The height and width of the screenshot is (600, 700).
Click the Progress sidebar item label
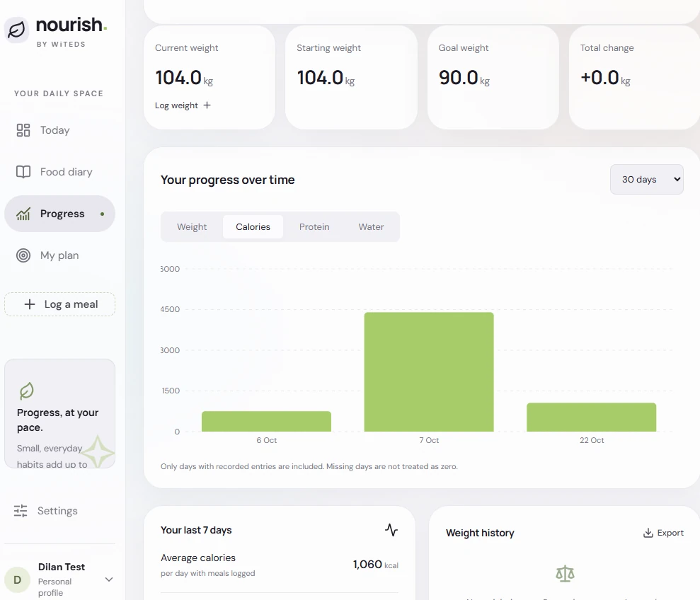[62, 214]
